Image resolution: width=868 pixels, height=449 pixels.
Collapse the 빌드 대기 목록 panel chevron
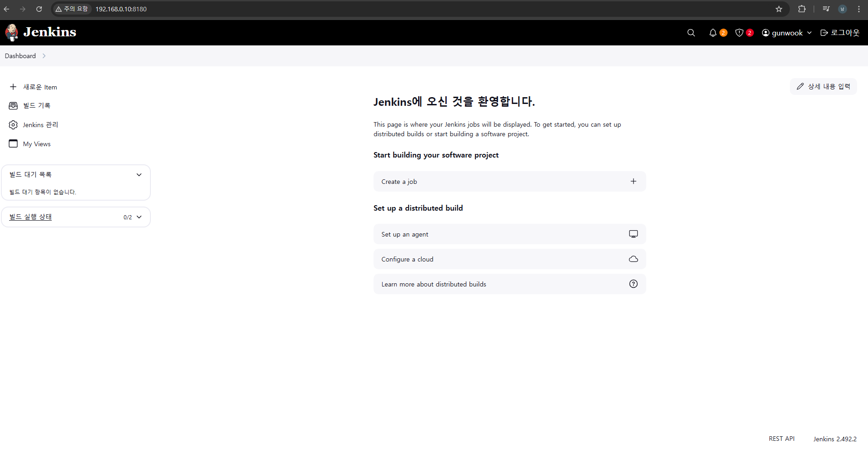tap(139, 175)
